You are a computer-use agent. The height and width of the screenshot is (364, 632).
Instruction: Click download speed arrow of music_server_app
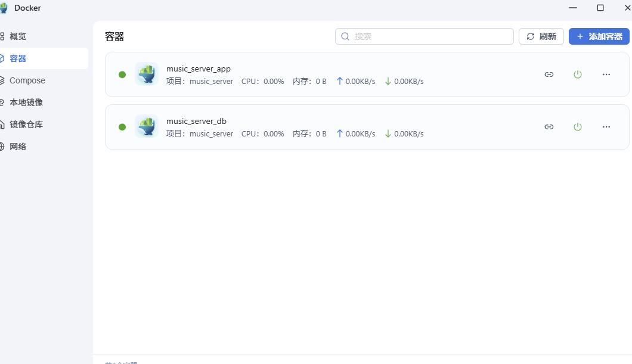click(x=388, y=82)
